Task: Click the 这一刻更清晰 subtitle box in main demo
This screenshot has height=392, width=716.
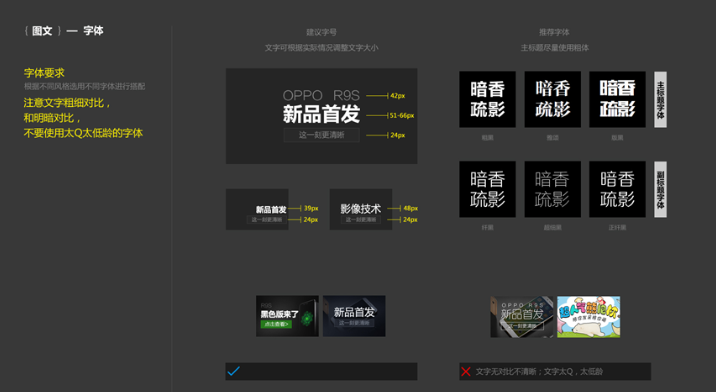Action: pyautogui.click(x=321, y=135)
